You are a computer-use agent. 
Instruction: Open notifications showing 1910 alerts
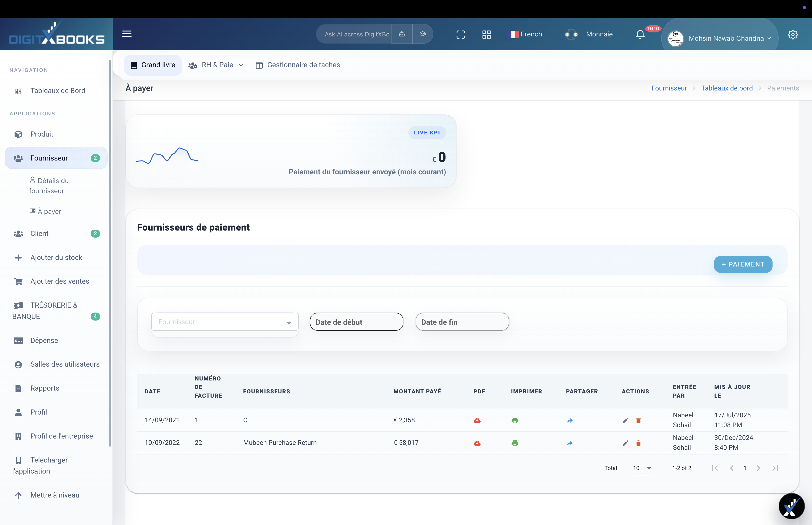click(640, 34)
